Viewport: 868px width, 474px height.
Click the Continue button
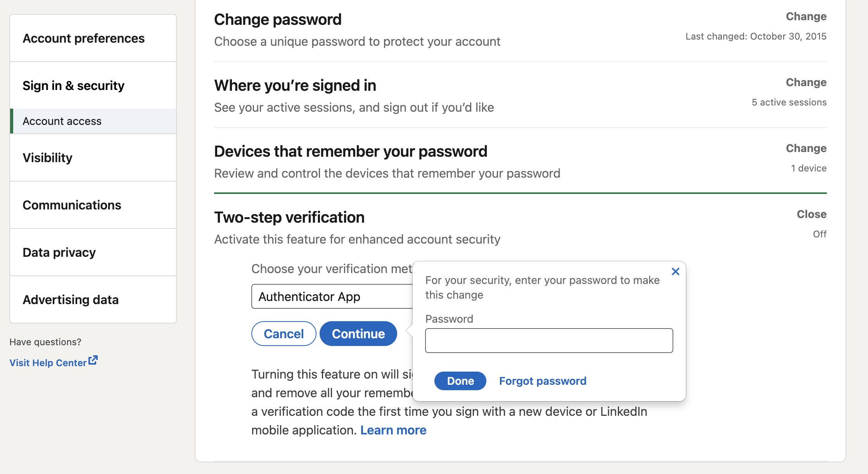coord(358,334)
